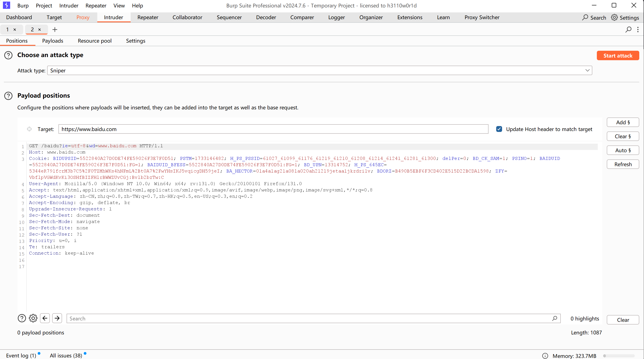Add a new Intruder tab with plus
The width and height of the screenshot is (644, 359).
55,30
